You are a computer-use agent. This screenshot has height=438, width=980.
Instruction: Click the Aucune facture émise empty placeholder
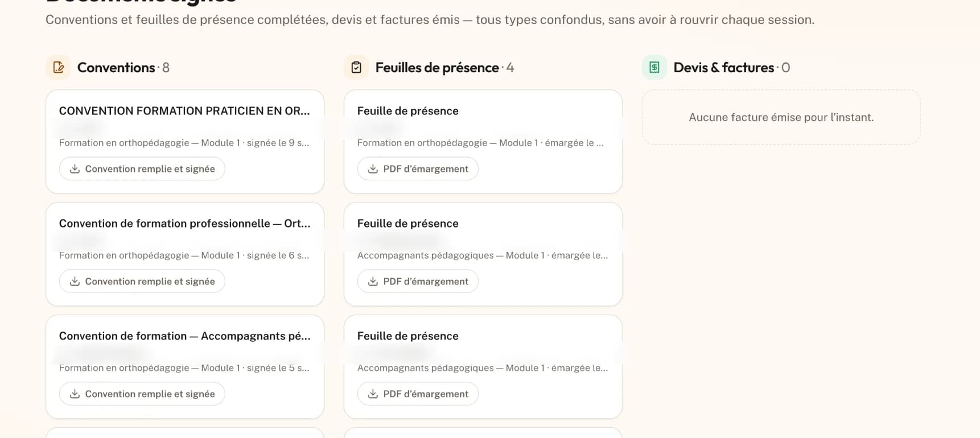[781, 117]
